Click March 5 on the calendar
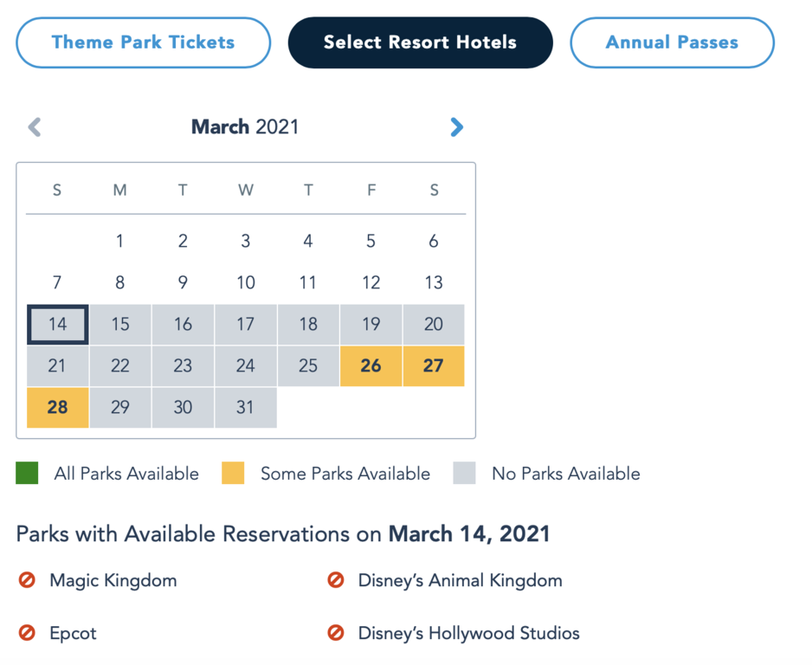Viewport: 812px width, 665px height. (371, 242)
